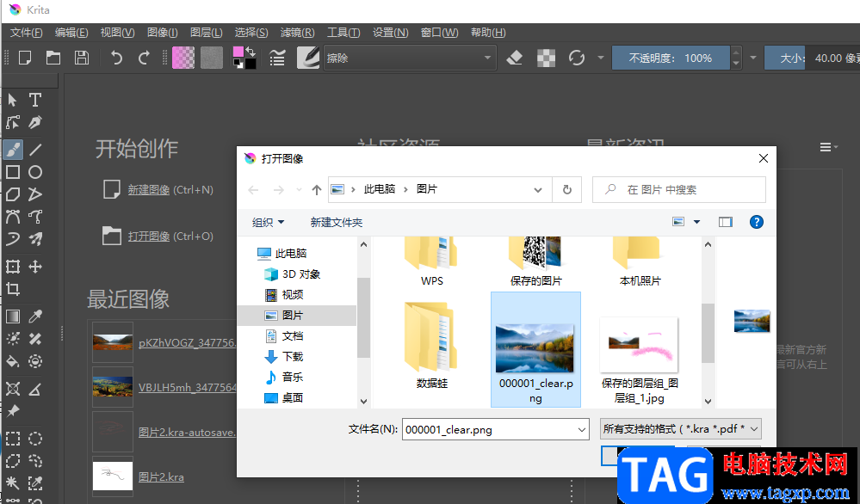Open the file format filter dropdown
The width and height of the screenshot is (860, 504).
coord(681,429)
